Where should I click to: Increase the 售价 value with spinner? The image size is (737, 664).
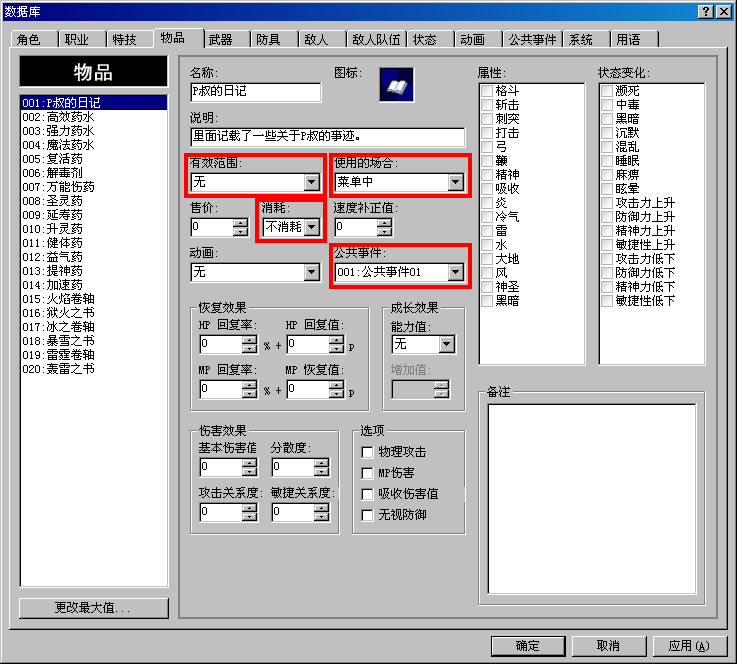coord(241,223)
